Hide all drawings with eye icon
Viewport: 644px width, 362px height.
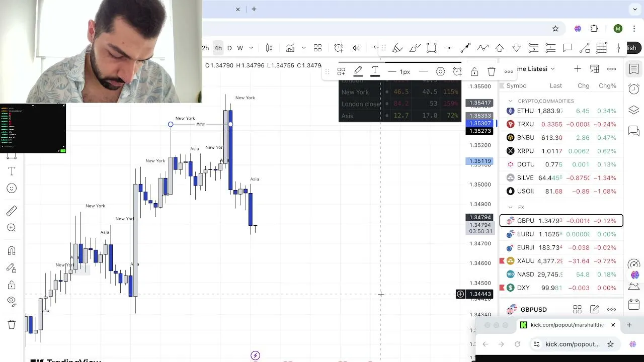[12, 302]
